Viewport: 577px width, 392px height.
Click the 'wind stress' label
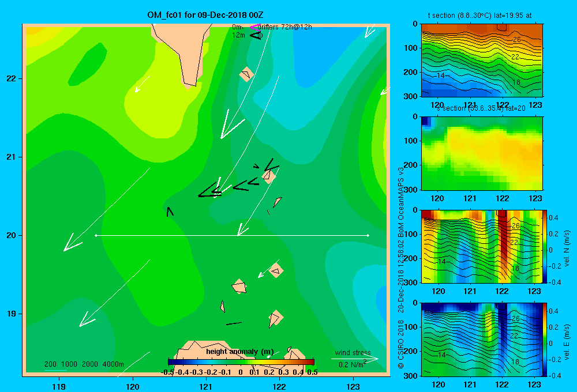coord(353,352)
